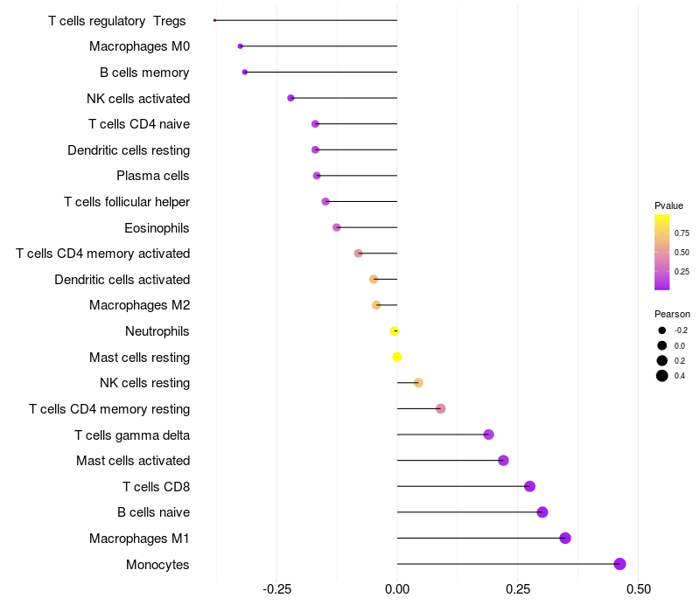
Task: Select the B cells naive data point
Action: [x=542, y=512]
